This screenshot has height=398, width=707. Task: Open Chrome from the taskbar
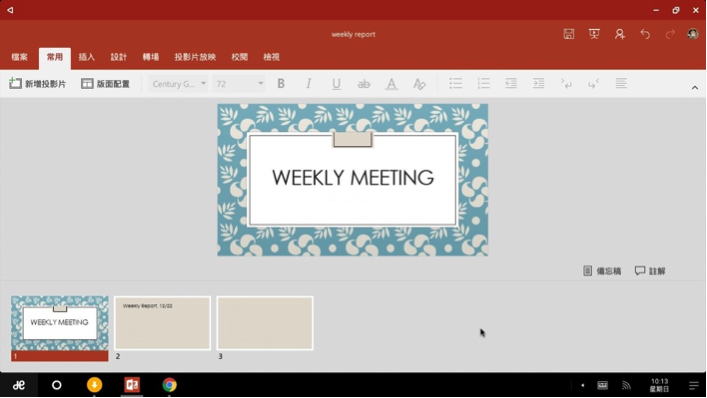coord(170,385)
